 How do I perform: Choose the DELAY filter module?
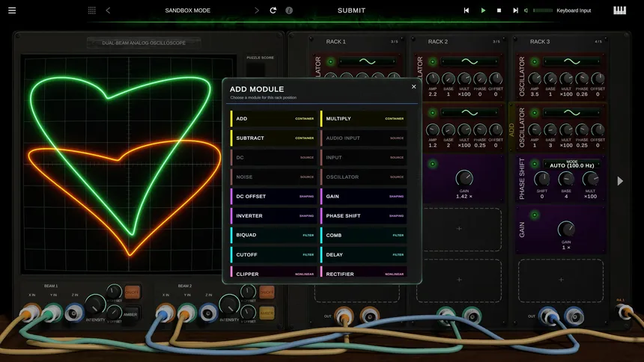tap(363, 254)
